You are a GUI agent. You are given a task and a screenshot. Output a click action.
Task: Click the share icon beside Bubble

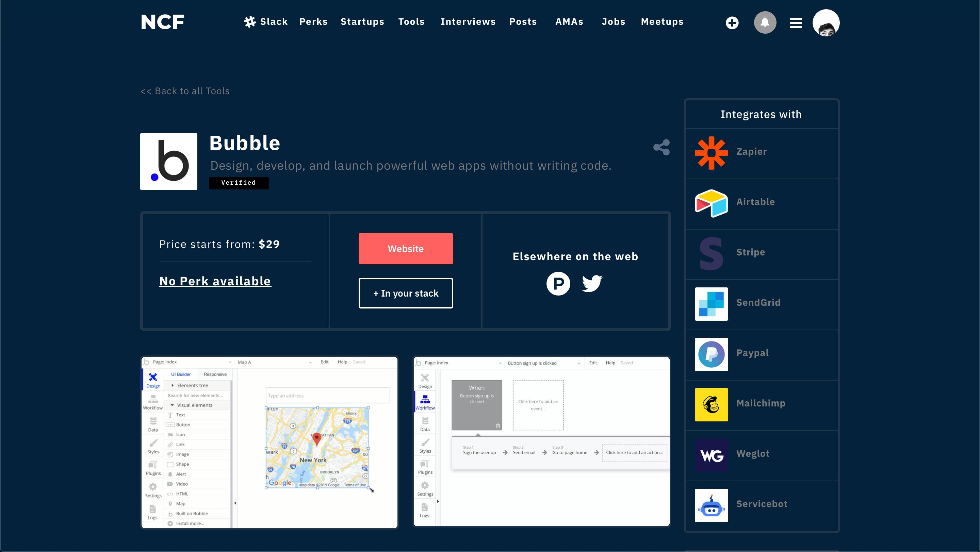661,147
